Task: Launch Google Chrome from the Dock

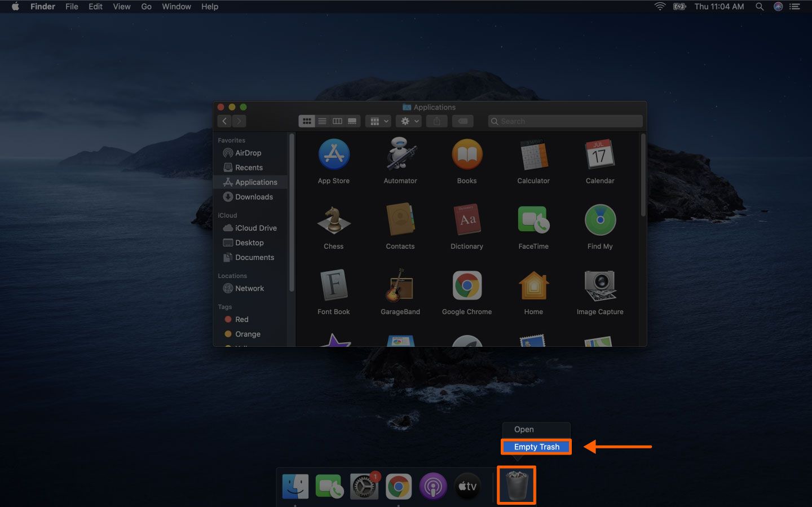Action: (x=399, y=486)
